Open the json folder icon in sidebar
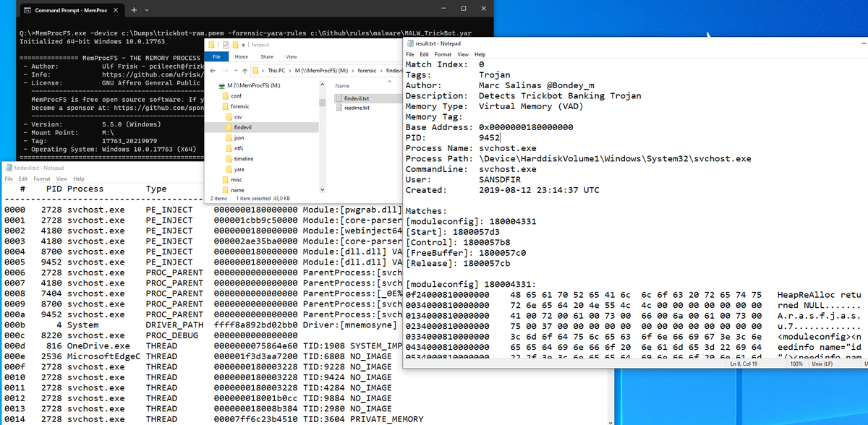 pos(230,137)
